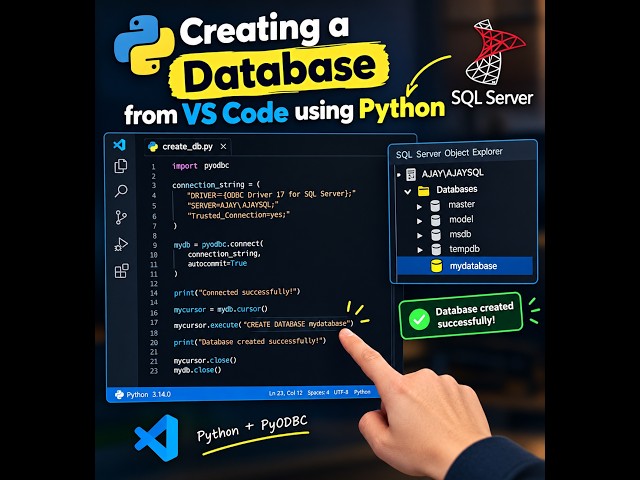Viewport: 640px width, 480px height.
Task: Click the print Connected successfully line
Action: [x=237, y=292]
